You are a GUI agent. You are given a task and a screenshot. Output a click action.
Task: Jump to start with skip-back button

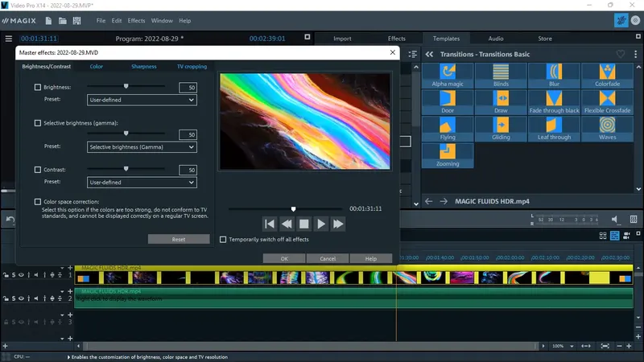tap(270, 224)
